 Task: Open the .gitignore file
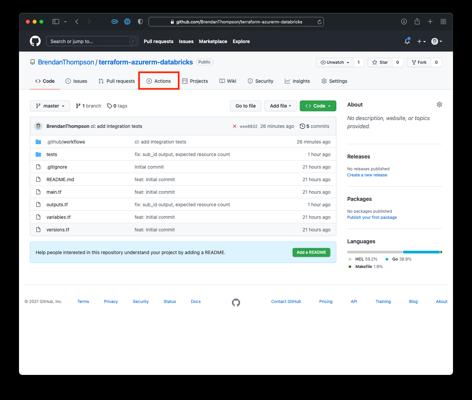[x=57, y=167]
